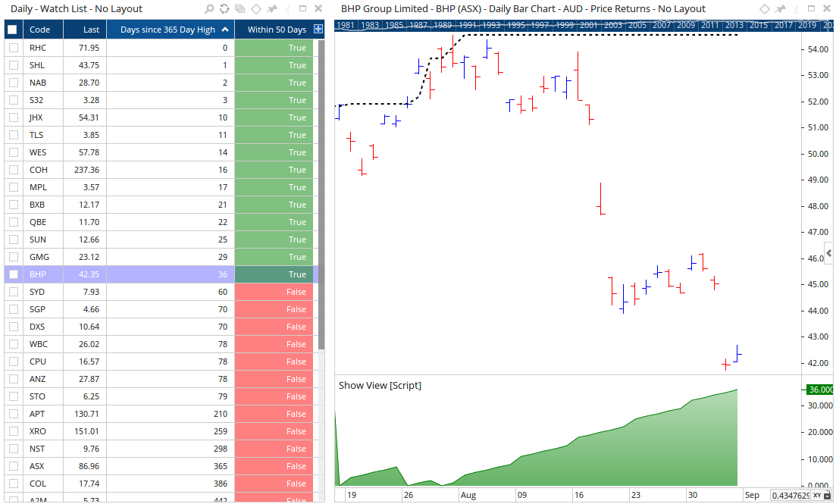Select the WES code cell

[43, 152]
